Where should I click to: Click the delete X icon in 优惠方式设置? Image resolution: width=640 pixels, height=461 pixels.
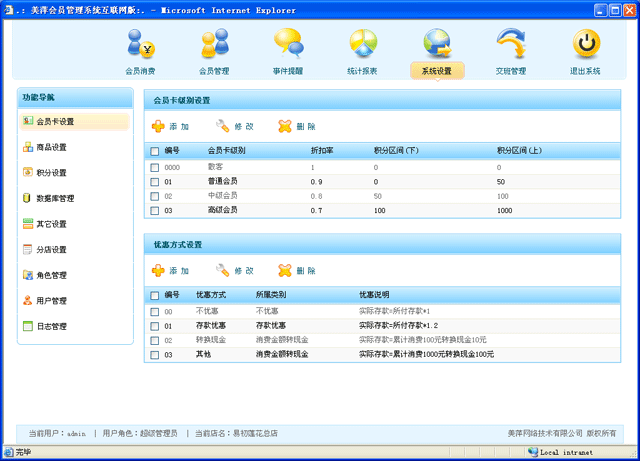pyautogui.click(x=285, y=270)
